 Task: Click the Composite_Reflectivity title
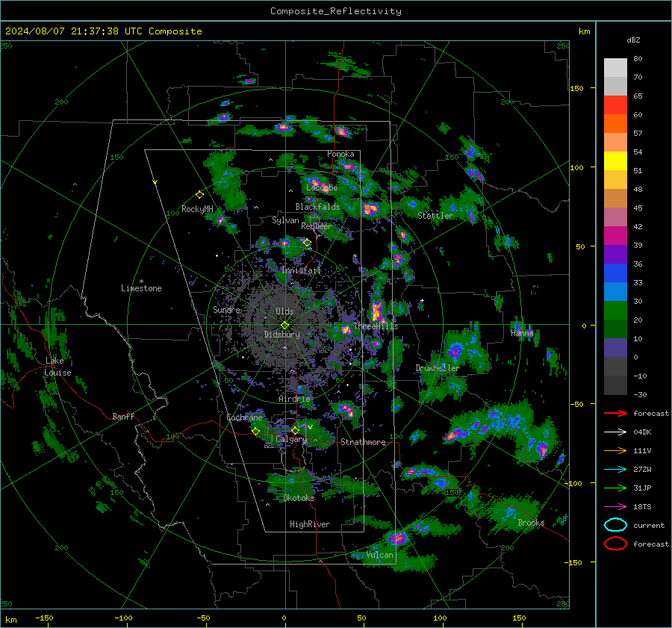pos(336,11)
